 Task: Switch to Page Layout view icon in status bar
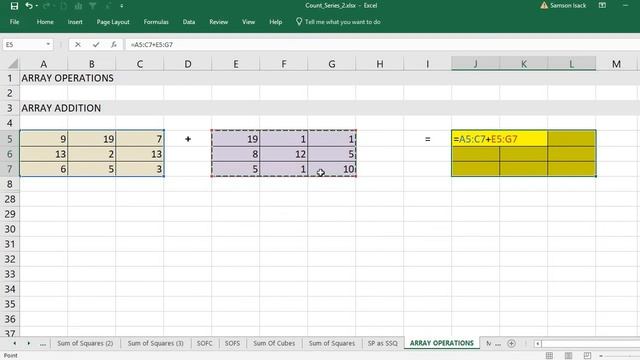click(568, 356)
